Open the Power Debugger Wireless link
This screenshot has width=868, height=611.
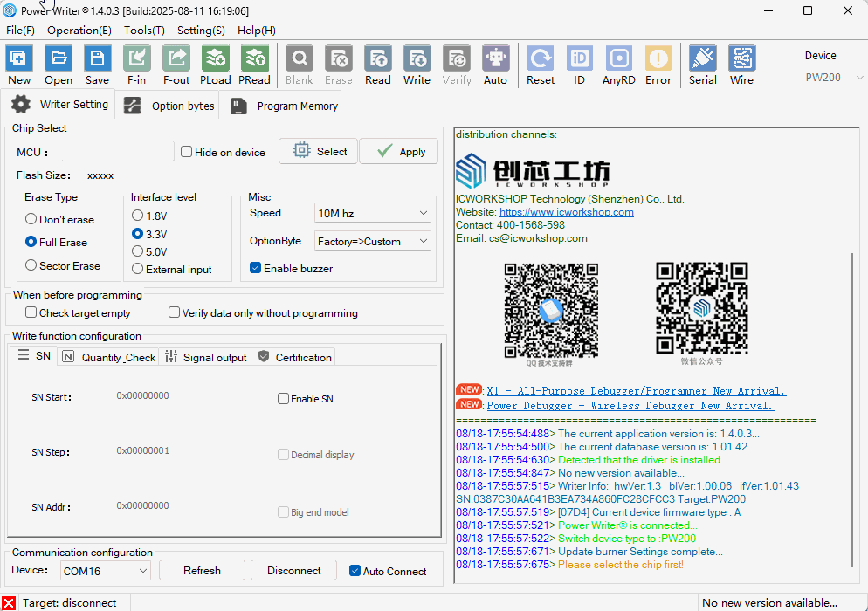pyautogui.click(x=630, y=406)
